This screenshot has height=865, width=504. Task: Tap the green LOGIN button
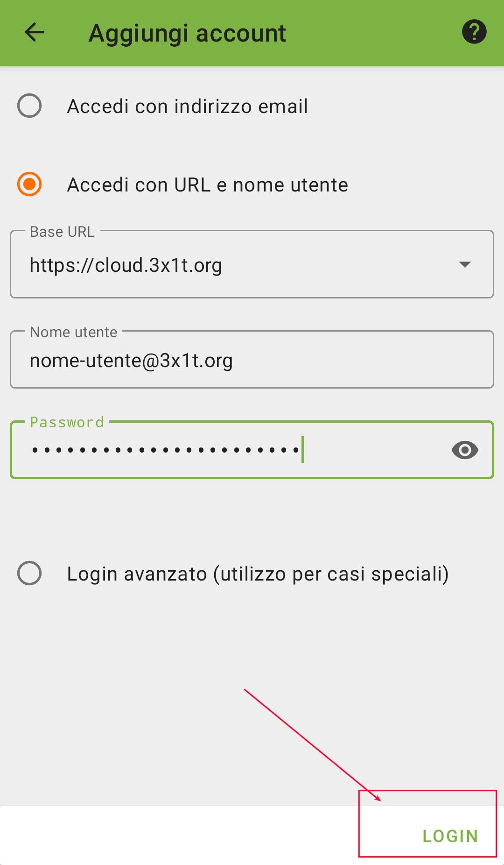[450, 836]
